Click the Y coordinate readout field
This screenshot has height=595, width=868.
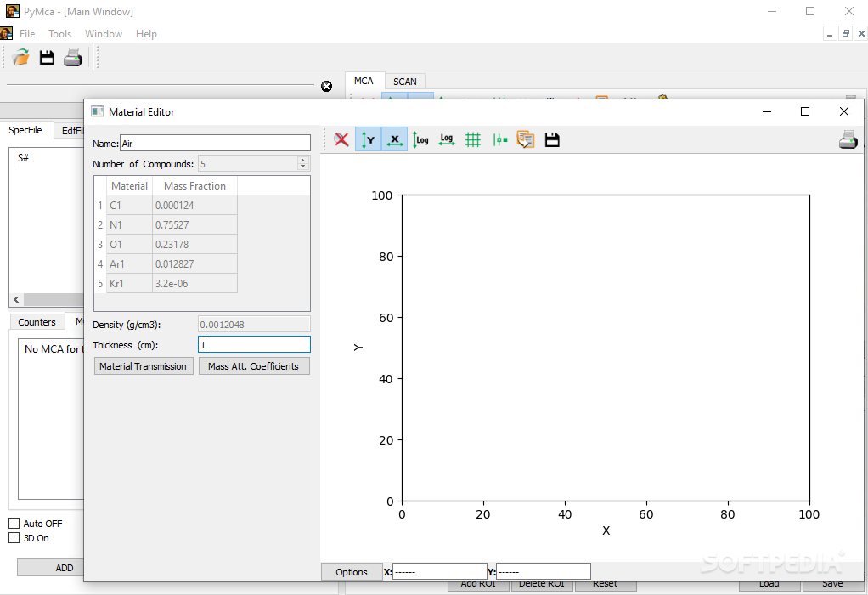[543, 571]
